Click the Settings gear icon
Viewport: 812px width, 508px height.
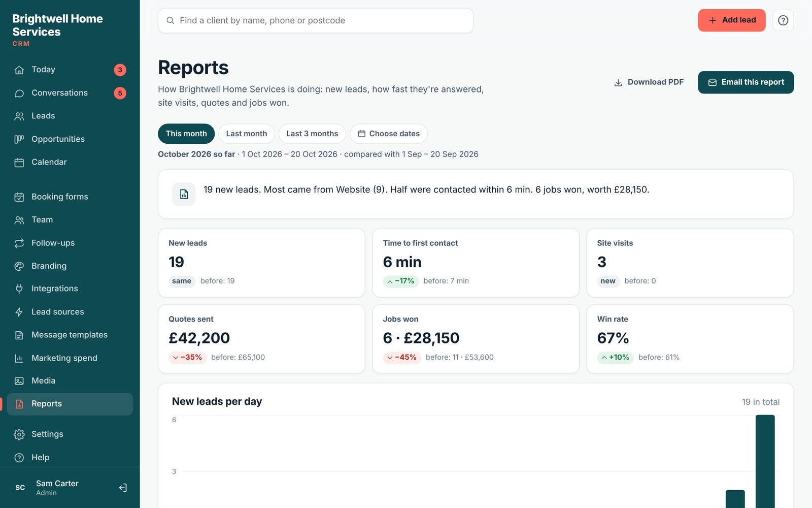19,434
